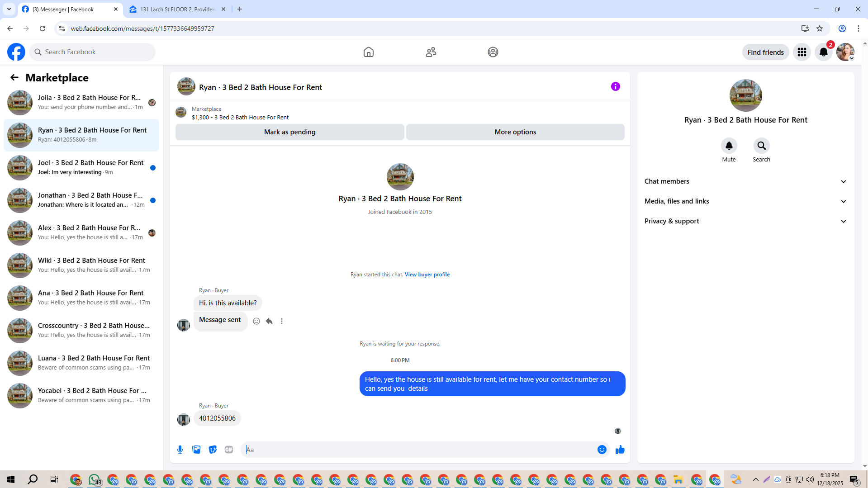Click the 'Hi, is this available?' message
The height and width of the screenshot is (488, 868).
coord(228,303)
